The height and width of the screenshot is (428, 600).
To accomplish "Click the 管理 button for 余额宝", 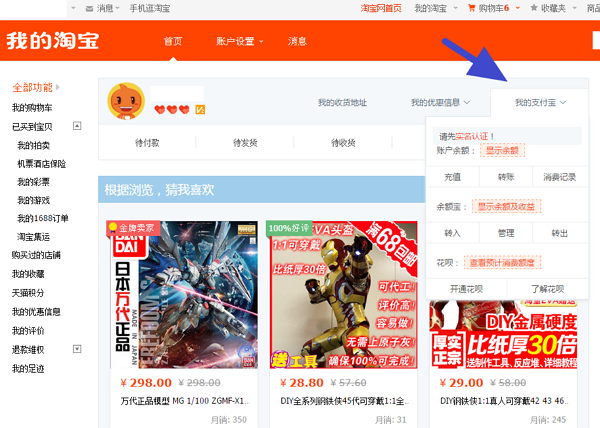I will [506, 233].
